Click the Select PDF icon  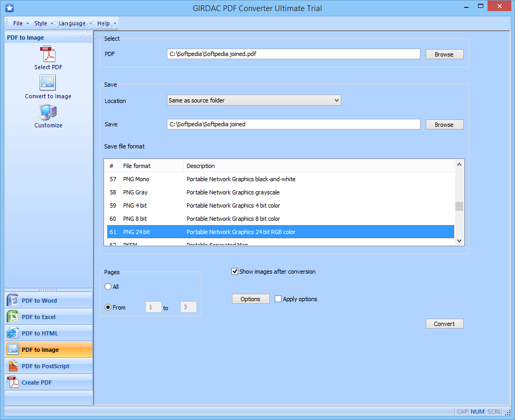tap(48, 54)
